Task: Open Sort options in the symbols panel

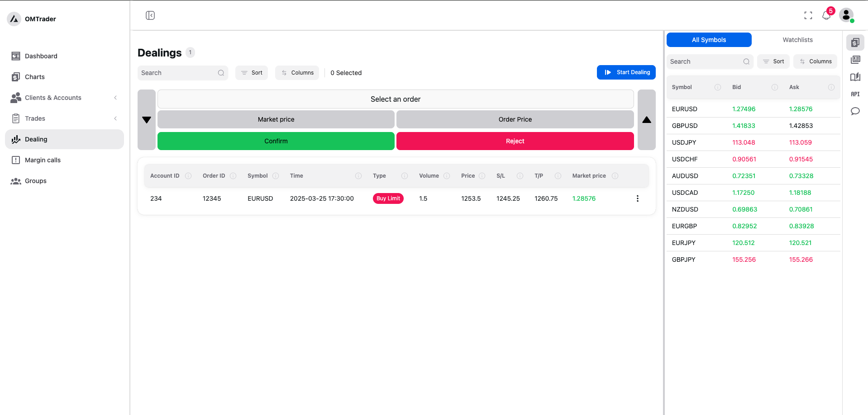Action: coord(773,61)
